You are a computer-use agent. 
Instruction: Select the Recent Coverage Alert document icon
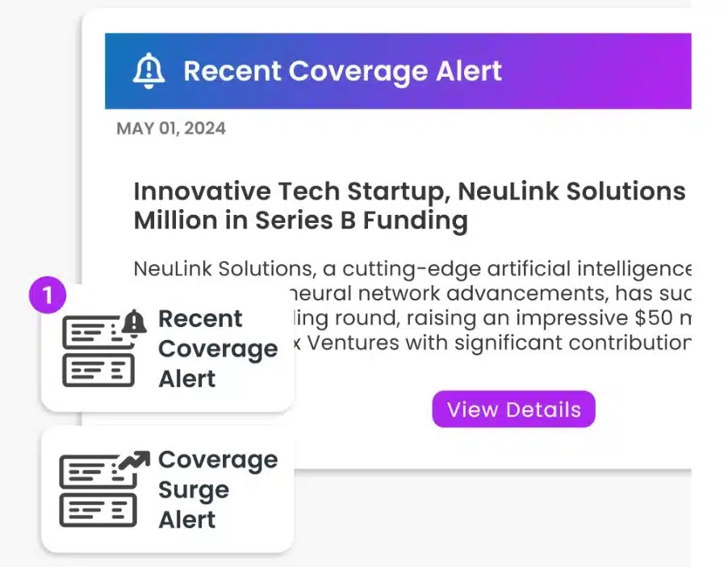(x=97, y=347)
